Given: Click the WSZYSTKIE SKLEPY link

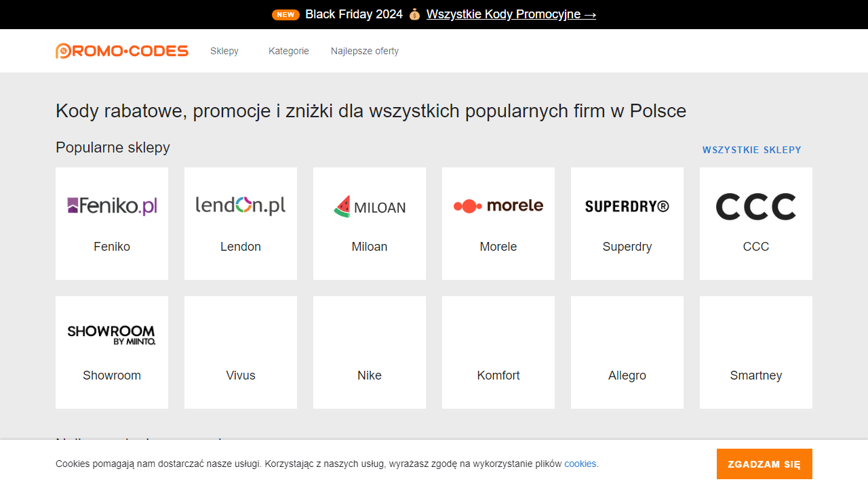Looking at the screenshot, I should click(x=751, y=150).
